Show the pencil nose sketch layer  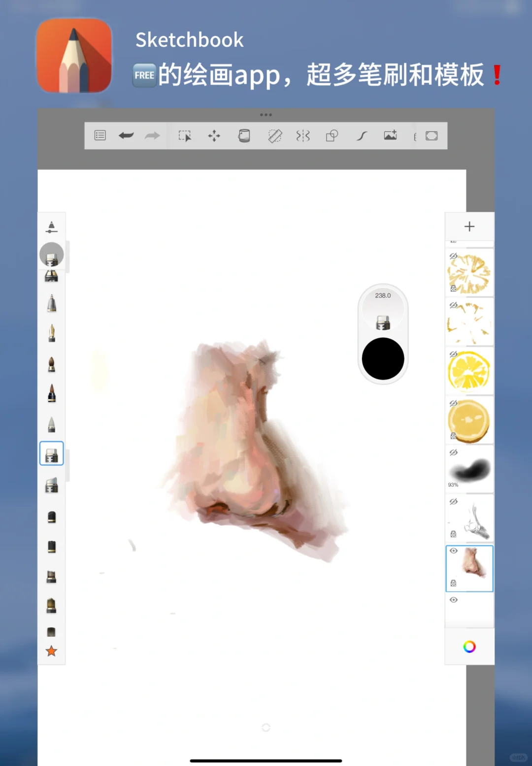point(453,501)
